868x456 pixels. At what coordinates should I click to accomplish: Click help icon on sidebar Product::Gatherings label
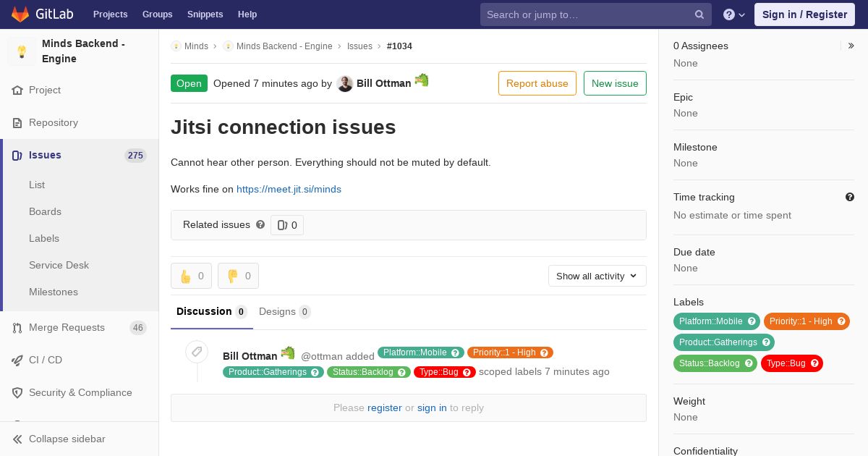(766, 342)
